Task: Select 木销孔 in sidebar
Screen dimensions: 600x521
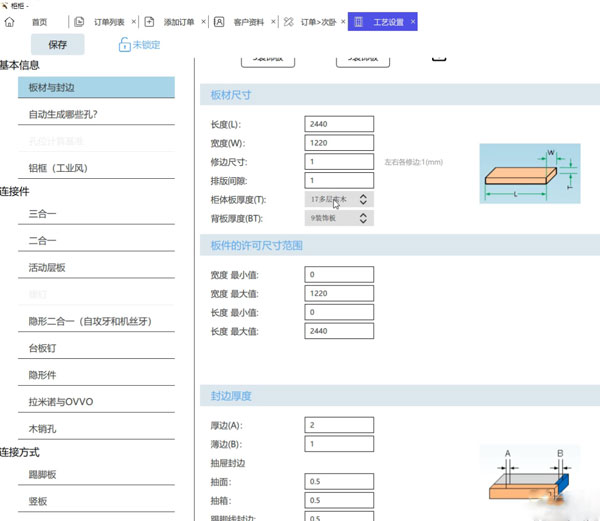Action: (96, 429)
